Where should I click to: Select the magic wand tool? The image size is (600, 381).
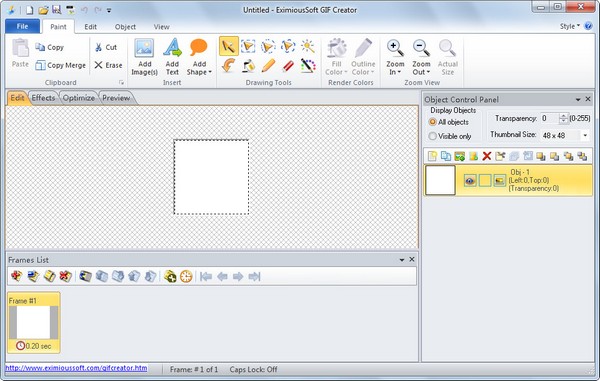point(308,47)
